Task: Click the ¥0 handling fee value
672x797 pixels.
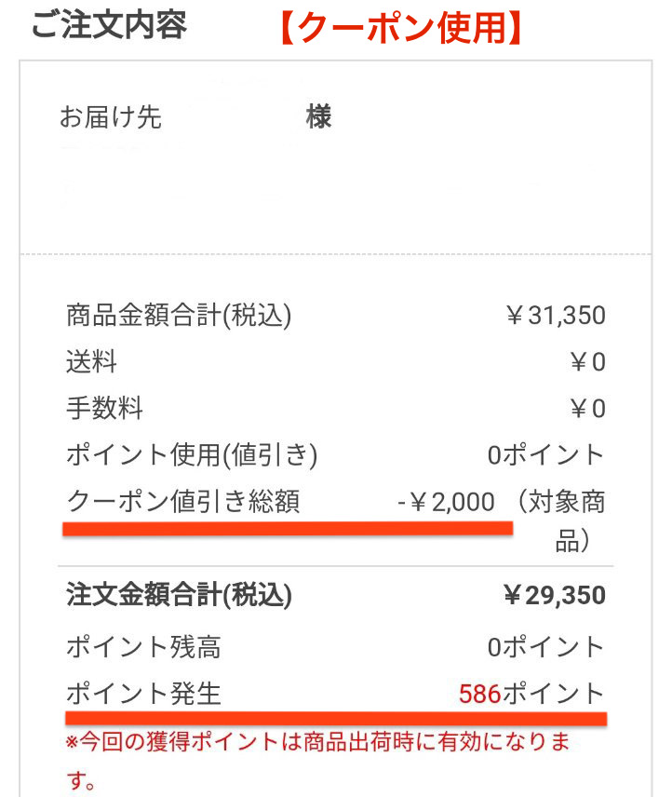Action: click(x=587, y=409)
